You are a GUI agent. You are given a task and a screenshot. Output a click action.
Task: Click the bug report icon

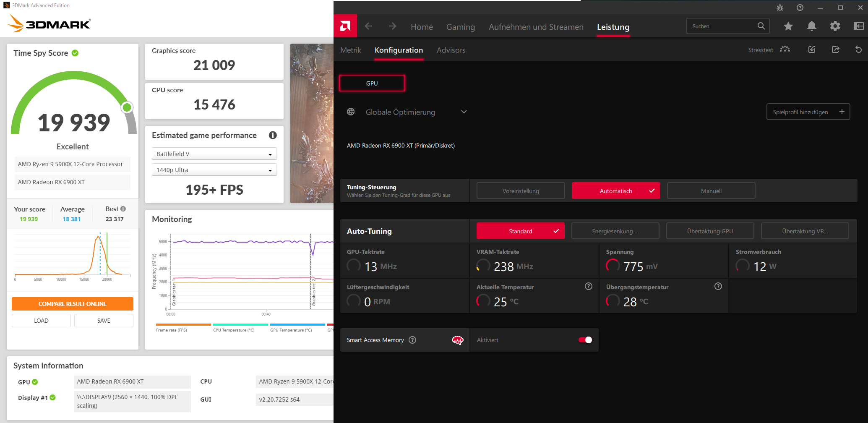[780, 8]
